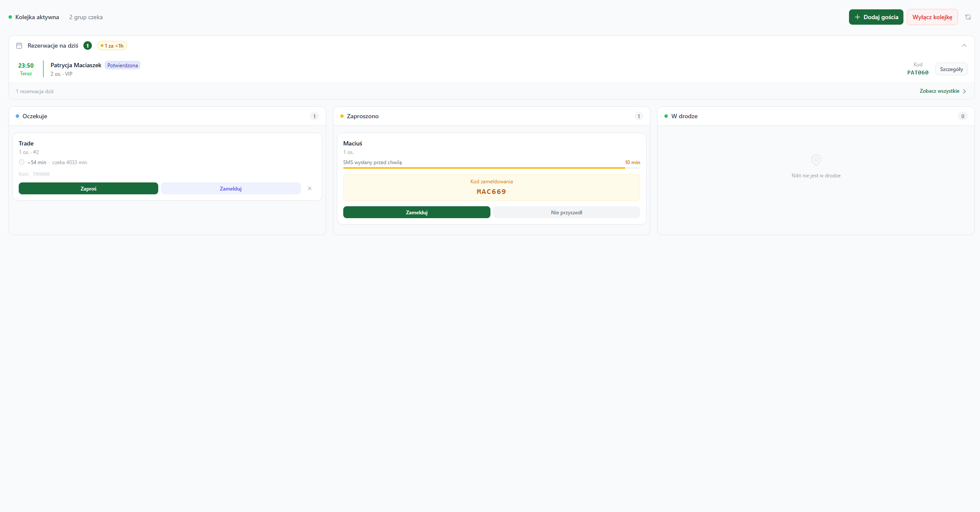Click the yellow SMS countdown progress bar
Image resolution: width=980 pixels, height=512 pixels.
pos(484,168)
